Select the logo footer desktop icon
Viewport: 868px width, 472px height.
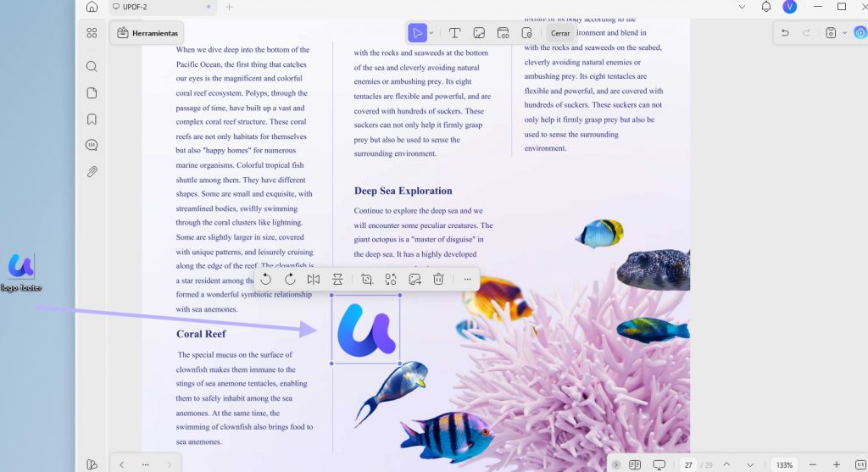21,272
